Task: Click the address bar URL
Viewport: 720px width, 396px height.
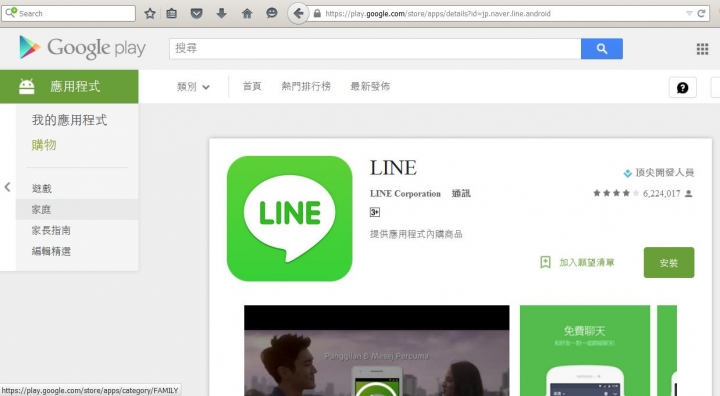Action: click(x=438, y=13)
